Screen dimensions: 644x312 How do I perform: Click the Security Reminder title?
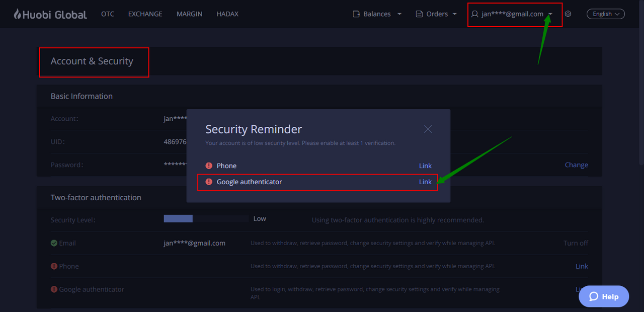coord(254,129)
